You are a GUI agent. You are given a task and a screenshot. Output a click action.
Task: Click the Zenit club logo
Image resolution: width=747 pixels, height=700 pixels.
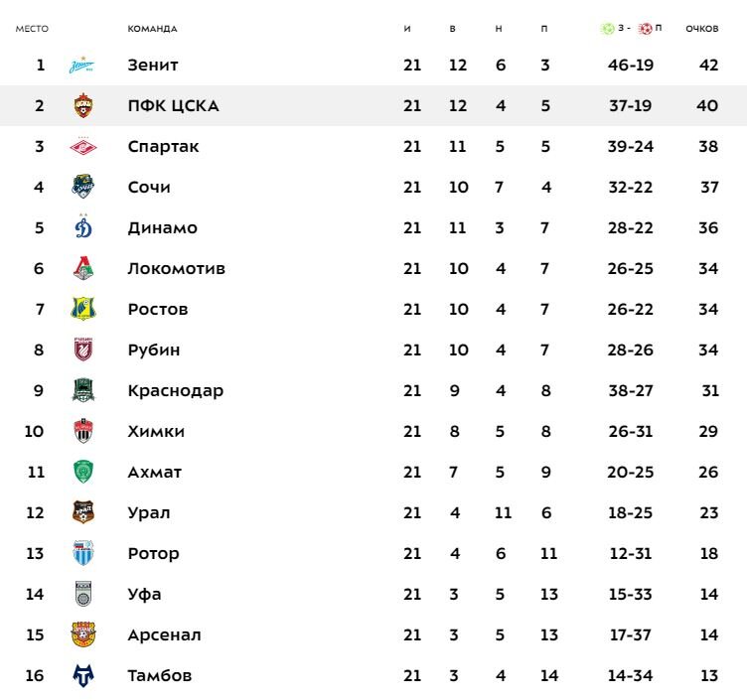(81, 65)
